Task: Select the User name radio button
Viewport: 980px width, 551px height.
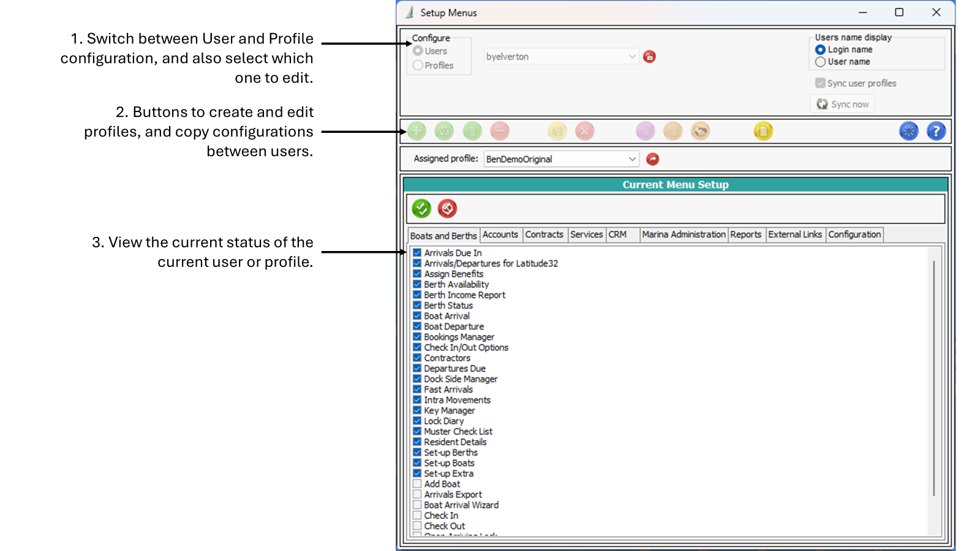Action: click(x=821, y=62)
